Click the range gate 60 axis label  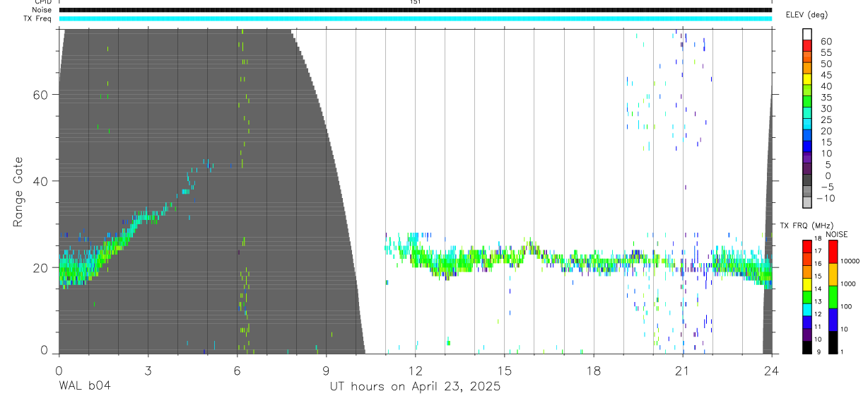44,95
